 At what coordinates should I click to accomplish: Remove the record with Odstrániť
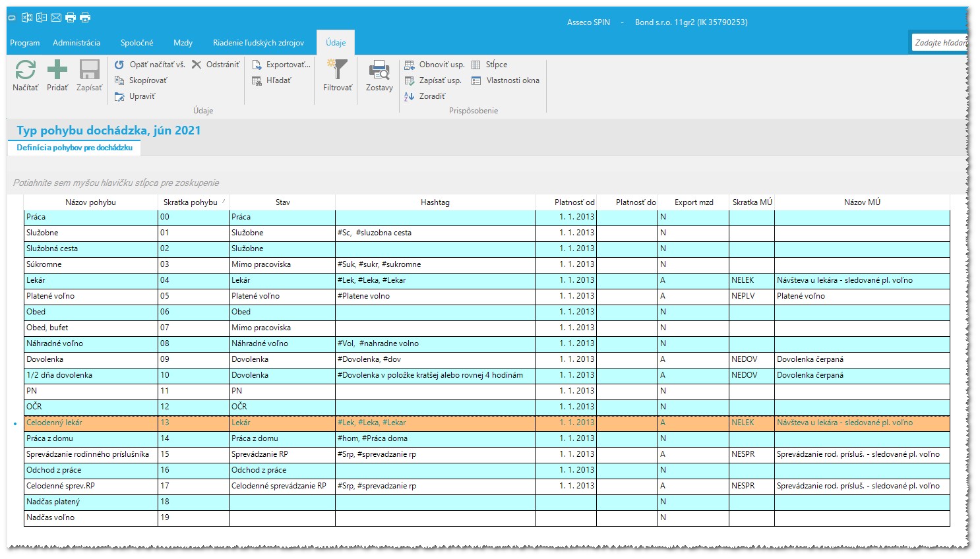[x=216, y=65]
